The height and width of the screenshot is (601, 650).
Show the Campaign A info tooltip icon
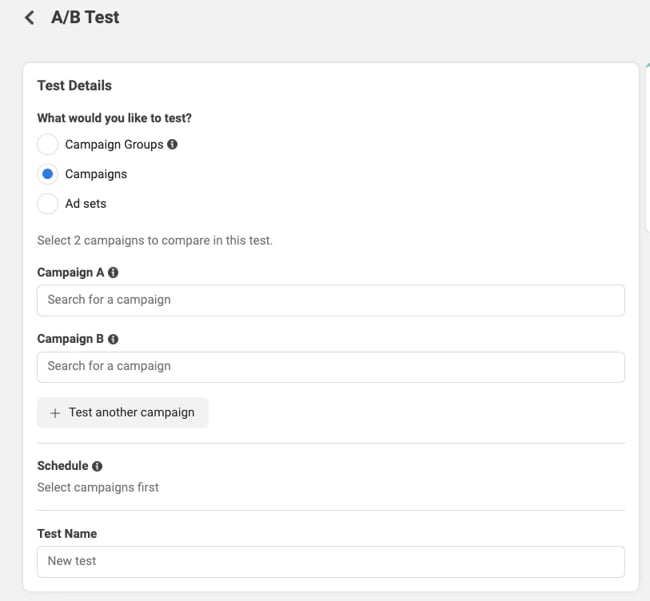click(x=113, y=273)
